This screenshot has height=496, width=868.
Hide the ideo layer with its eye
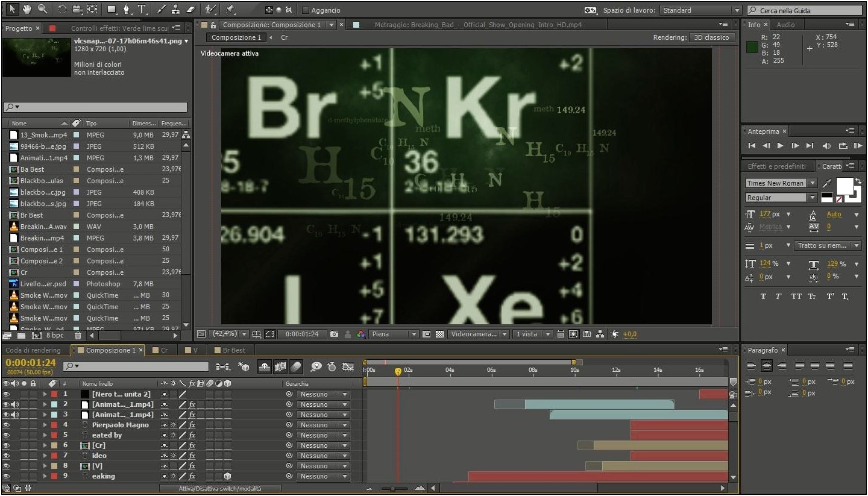pyautogui.click(x=6, y=456)
